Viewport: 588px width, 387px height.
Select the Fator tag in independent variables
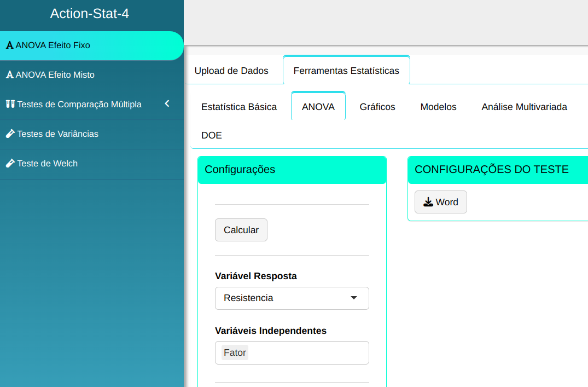235,353
